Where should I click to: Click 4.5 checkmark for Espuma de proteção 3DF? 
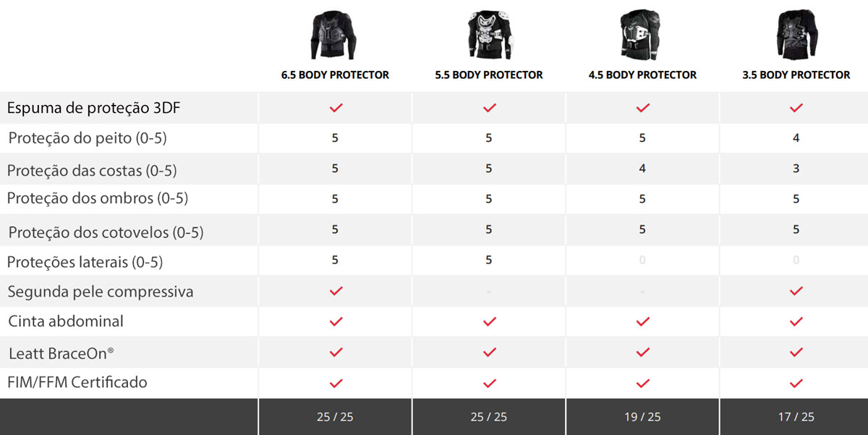pyautogui.click(x=643, y=108)
